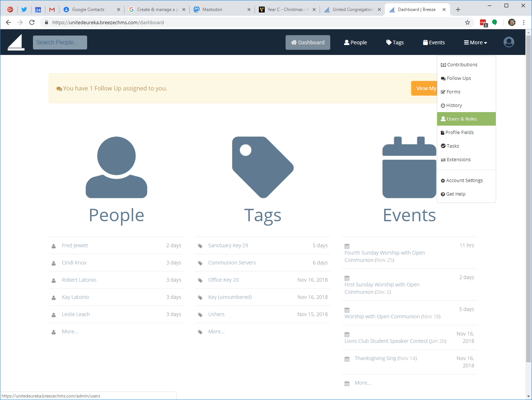Open Follow Ups menu item
Viewport: 532px width, 400px height.
(x=466, y=78)
